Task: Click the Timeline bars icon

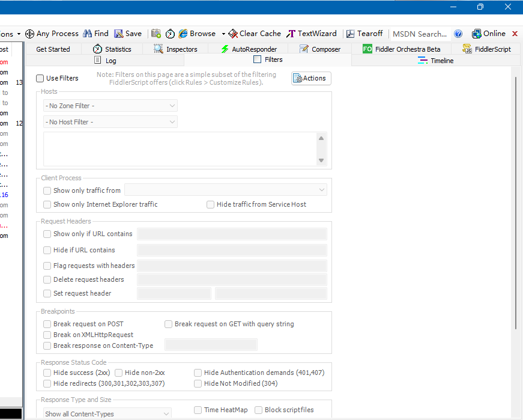Action: point(423,61)
